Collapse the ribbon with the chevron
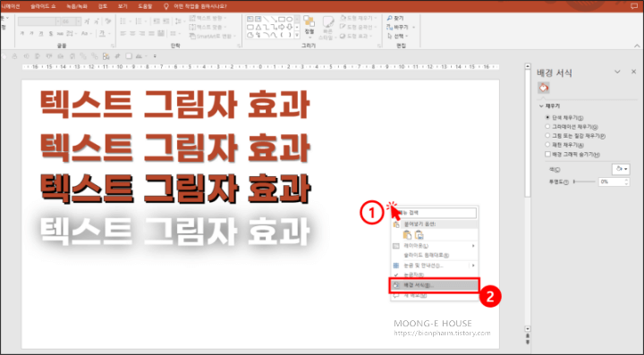644x355 pixels. [x=637, y=46]
